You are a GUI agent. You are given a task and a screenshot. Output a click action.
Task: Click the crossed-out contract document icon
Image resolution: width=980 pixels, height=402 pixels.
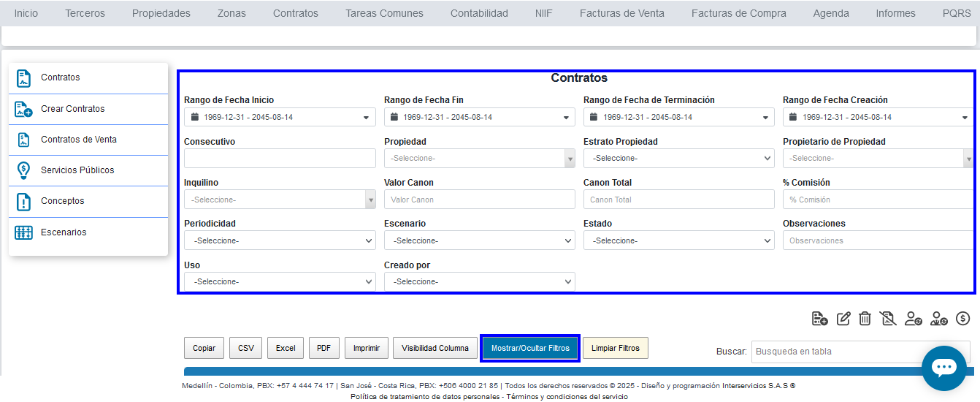888,319
